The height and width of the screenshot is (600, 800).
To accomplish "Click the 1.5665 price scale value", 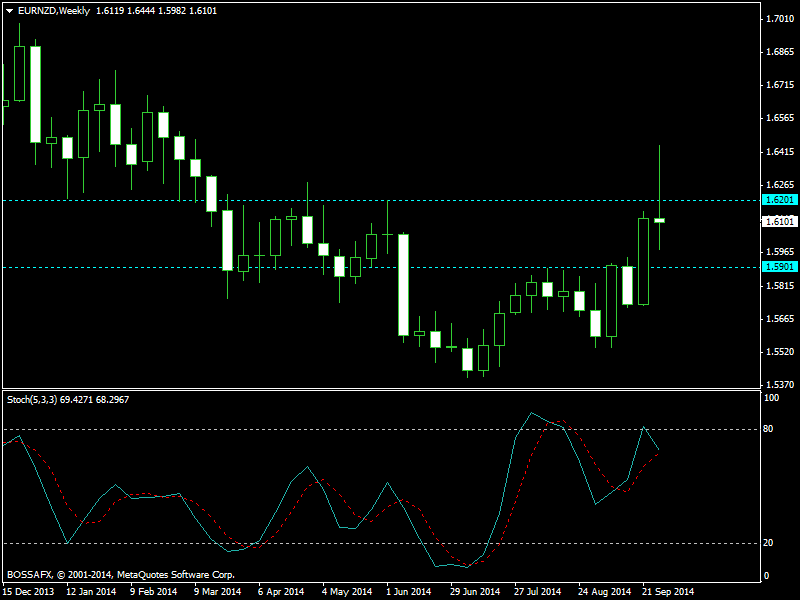I will click(x=780, y=319).
